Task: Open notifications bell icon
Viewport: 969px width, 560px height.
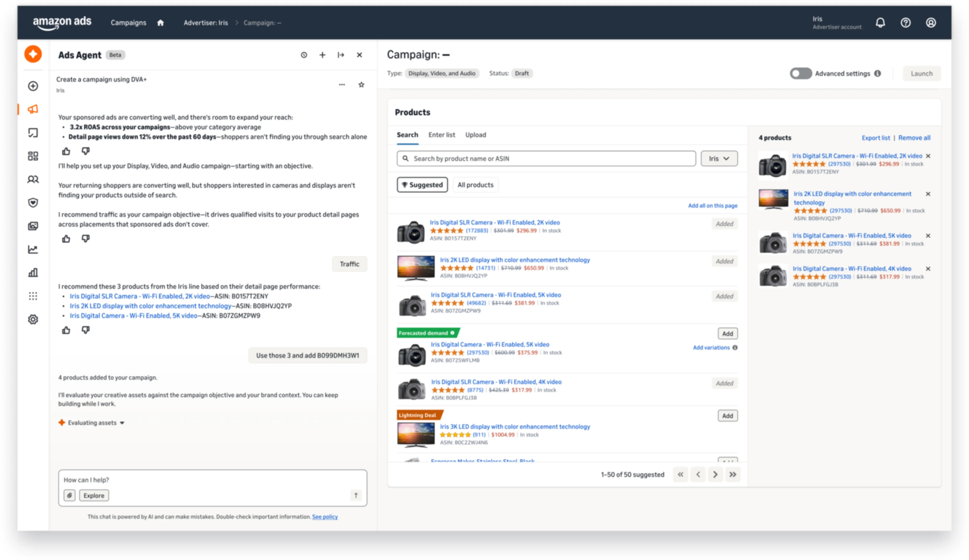Action: pyautogui.click(x=880, y=23)
